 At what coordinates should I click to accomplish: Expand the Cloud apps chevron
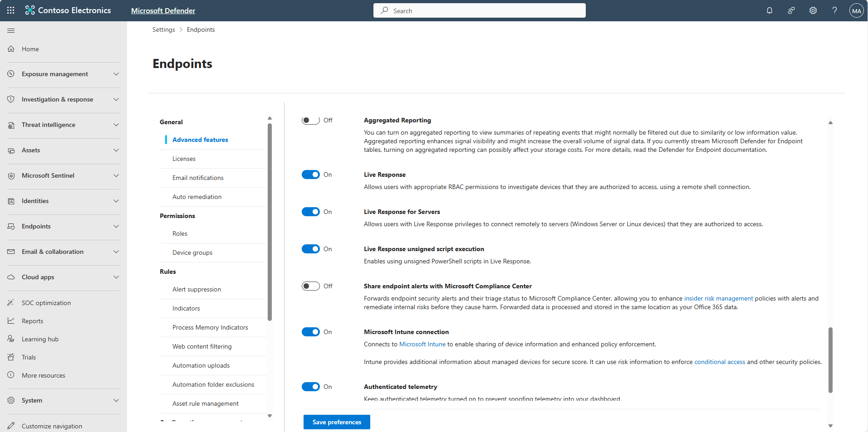pyautogui.click(x=116, y=277)
